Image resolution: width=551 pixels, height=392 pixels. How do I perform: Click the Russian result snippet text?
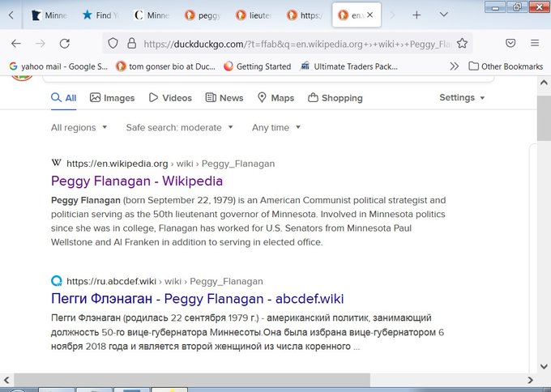[247, 332]
